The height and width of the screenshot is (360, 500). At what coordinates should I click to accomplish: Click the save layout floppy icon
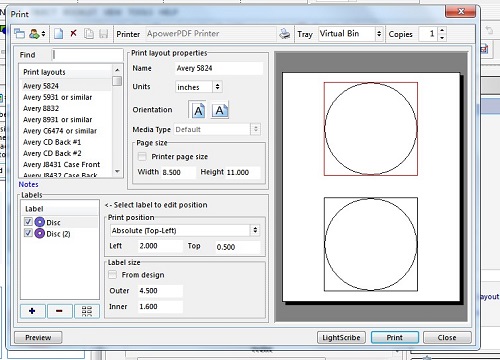click(x=104, y=34)
